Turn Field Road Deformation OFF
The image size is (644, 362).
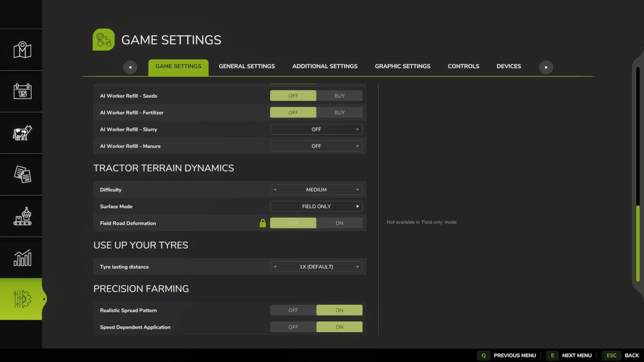293,223
